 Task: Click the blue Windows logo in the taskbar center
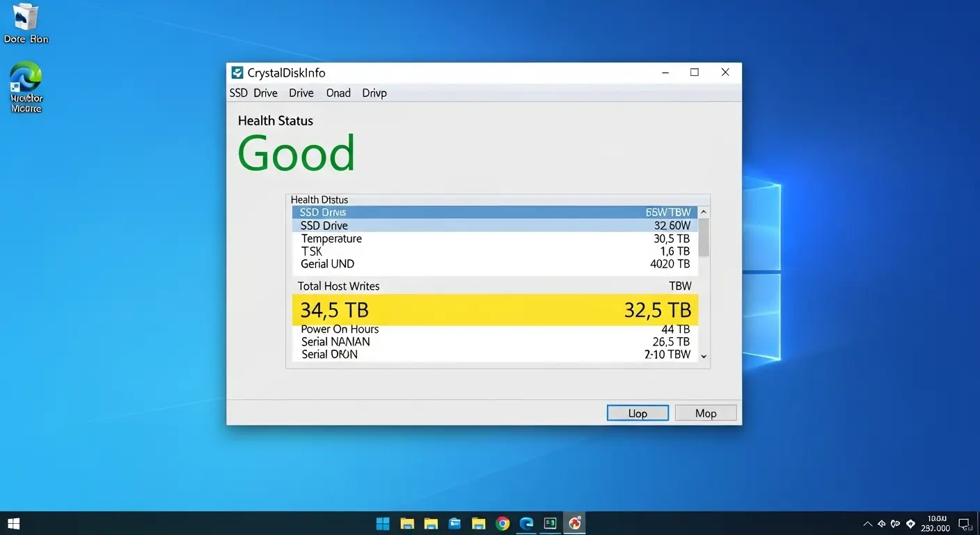[x=383, y=524]
